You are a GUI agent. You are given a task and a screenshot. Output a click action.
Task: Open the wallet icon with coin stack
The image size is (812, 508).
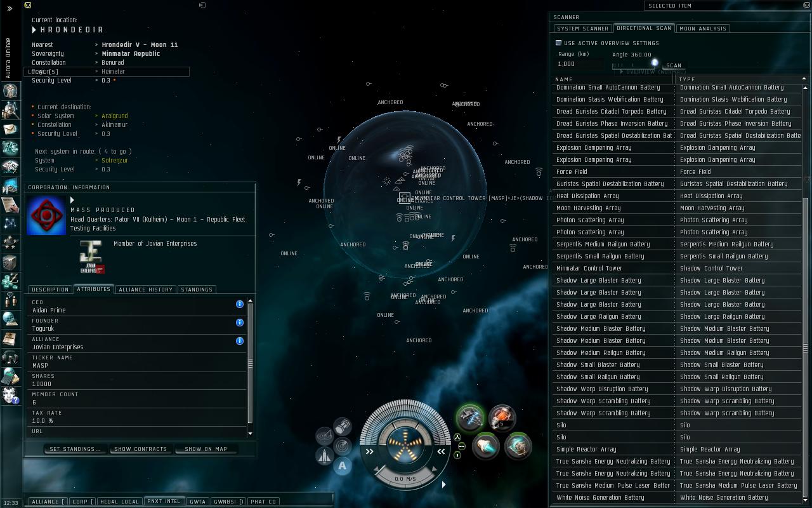[x=10, y=281]
